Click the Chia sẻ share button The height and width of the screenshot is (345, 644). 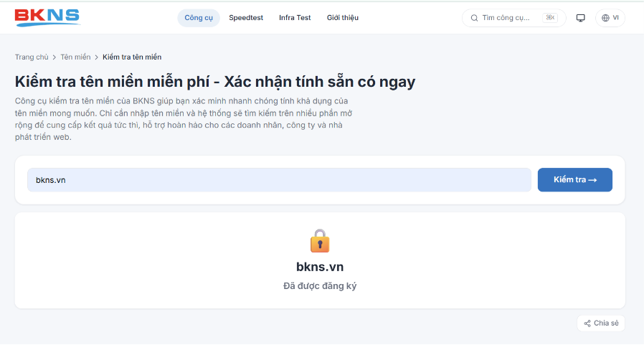click(x=601, y=323)
